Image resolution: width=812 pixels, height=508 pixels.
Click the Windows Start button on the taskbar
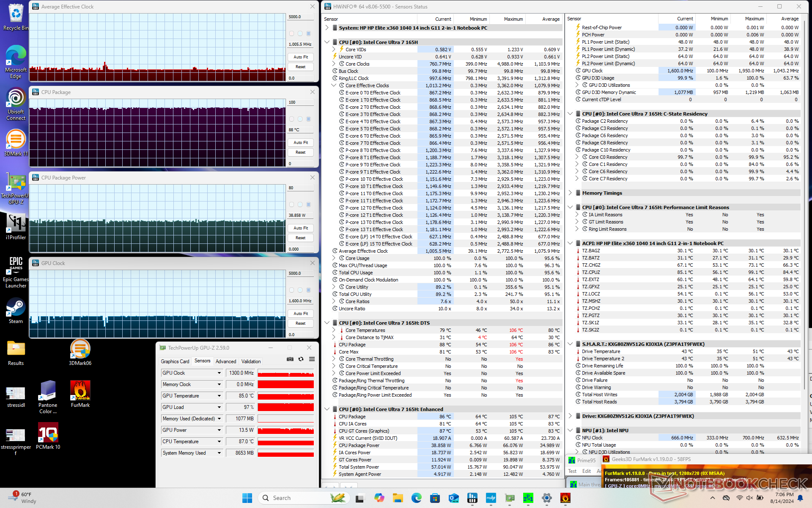coord(247,498)
